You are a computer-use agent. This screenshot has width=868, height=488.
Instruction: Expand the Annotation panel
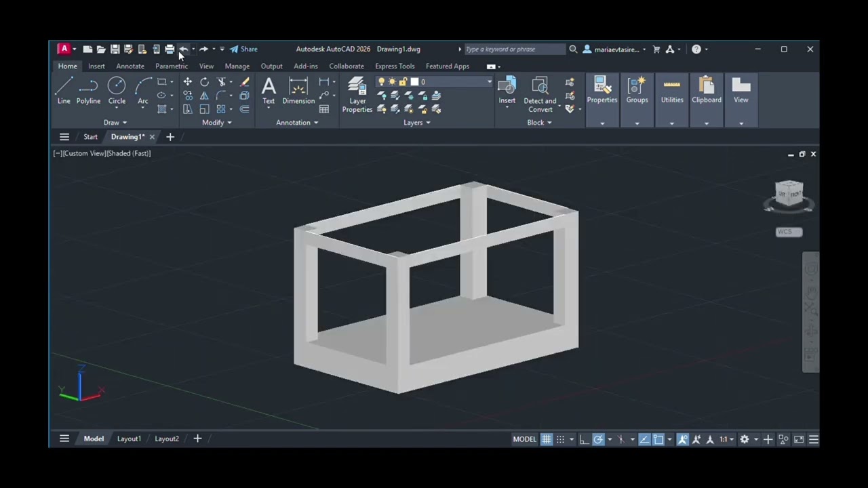pyautogui.click(x=297, y=123)
